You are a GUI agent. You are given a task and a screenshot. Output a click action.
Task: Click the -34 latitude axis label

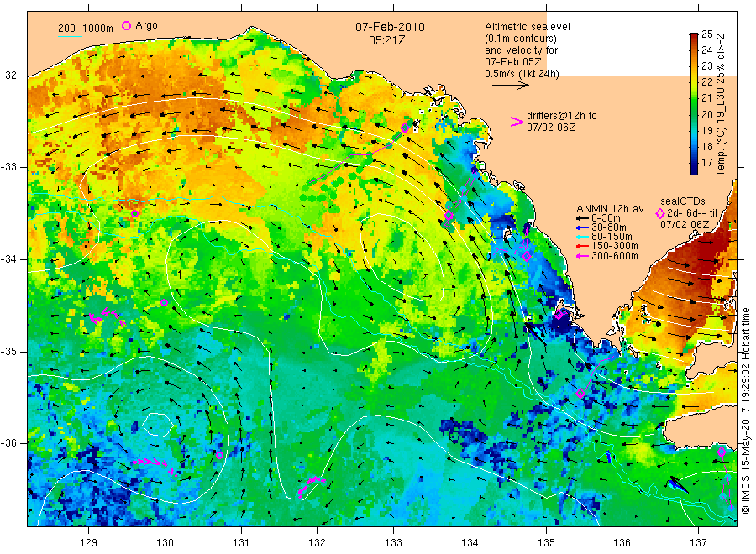tap(9, 259)
